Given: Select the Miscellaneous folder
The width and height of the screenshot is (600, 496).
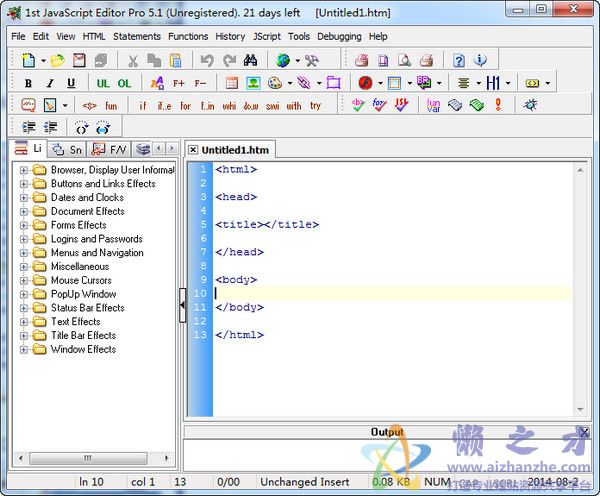Looking at the screenshot, I should click(x=80, y=266).
